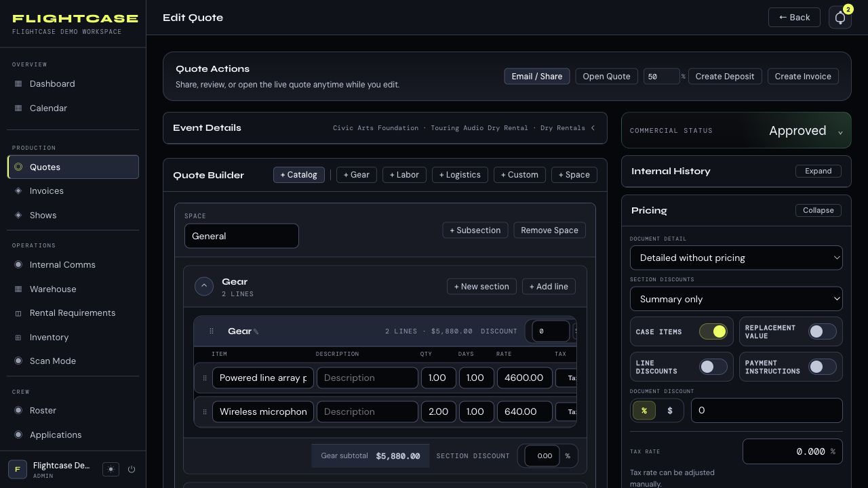Screen dimensions: 868x488
Task: Click + Subsection button
Action: coord(475,230)
